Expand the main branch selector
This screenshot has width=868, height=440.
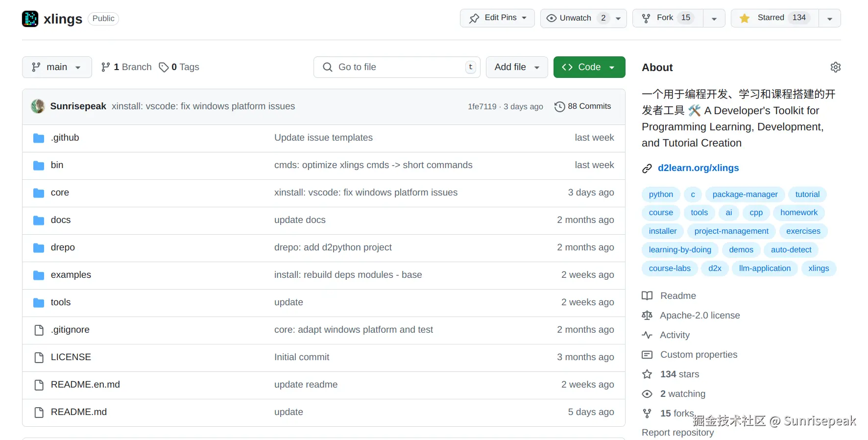(x=57, y=67)
